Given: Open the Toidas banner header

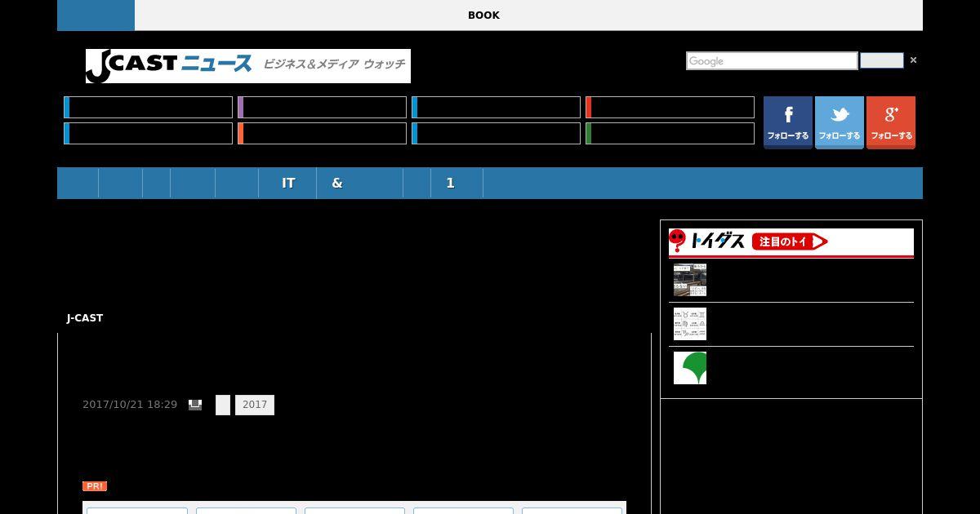Looking at the screenshot, I should click(x=791, y=242).
